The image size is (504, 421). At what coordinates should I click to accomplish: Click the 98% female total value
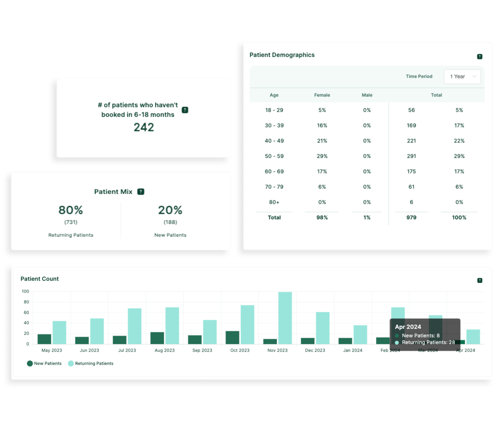(322, 218)
